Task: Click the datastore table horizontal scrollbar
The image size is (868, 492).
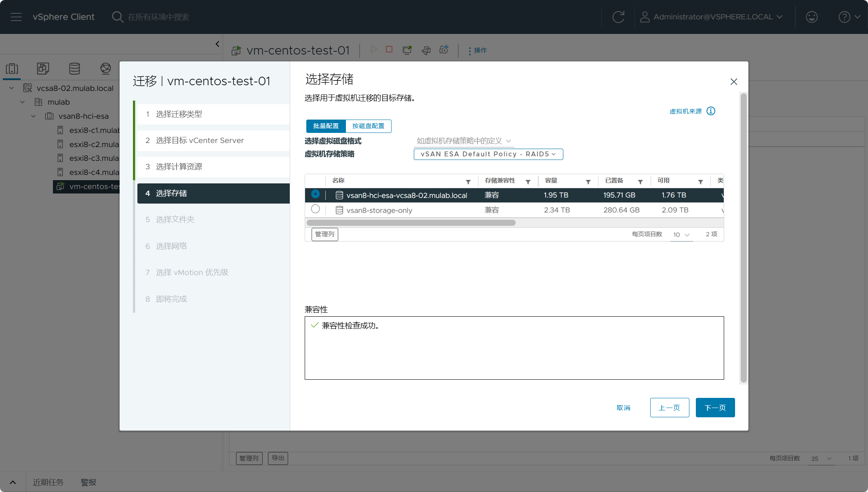Action: pyautogui.click(x=411, y=223)
